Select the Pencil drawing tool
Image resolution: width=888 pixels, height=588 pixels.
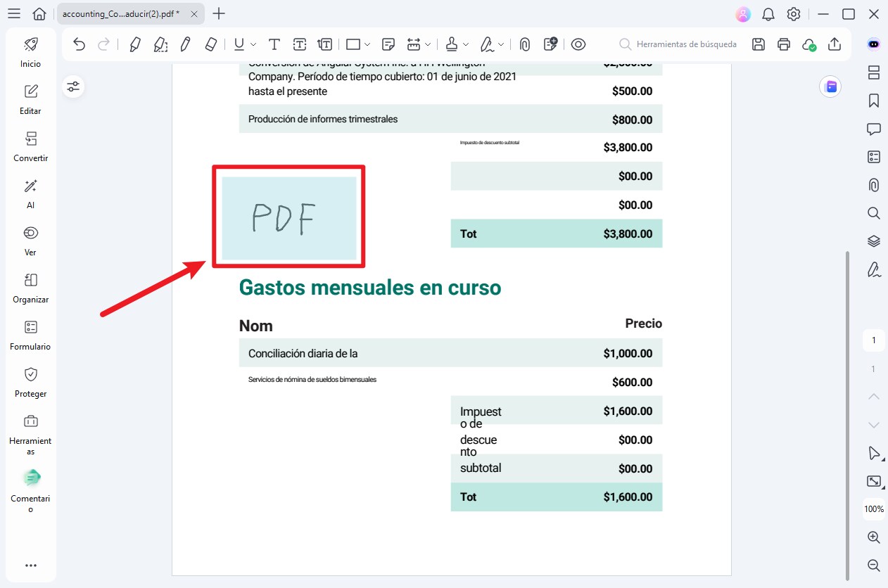(184, 44)
